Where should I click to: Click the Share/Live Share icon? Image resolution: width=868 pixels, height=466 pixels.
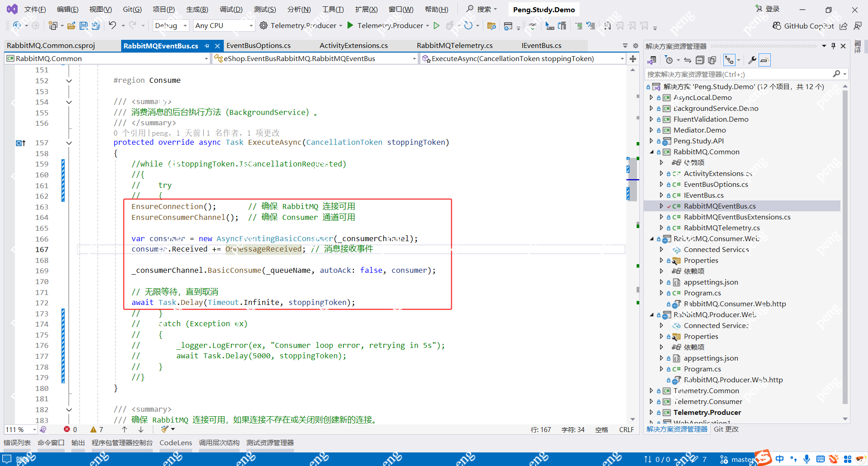pyautogui.click(x=844, y=26)
